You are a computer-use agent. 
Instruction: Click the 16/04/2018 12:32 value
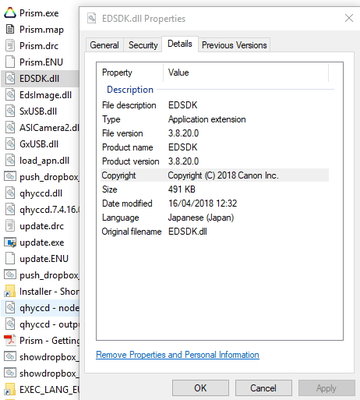tap(203, 203)
